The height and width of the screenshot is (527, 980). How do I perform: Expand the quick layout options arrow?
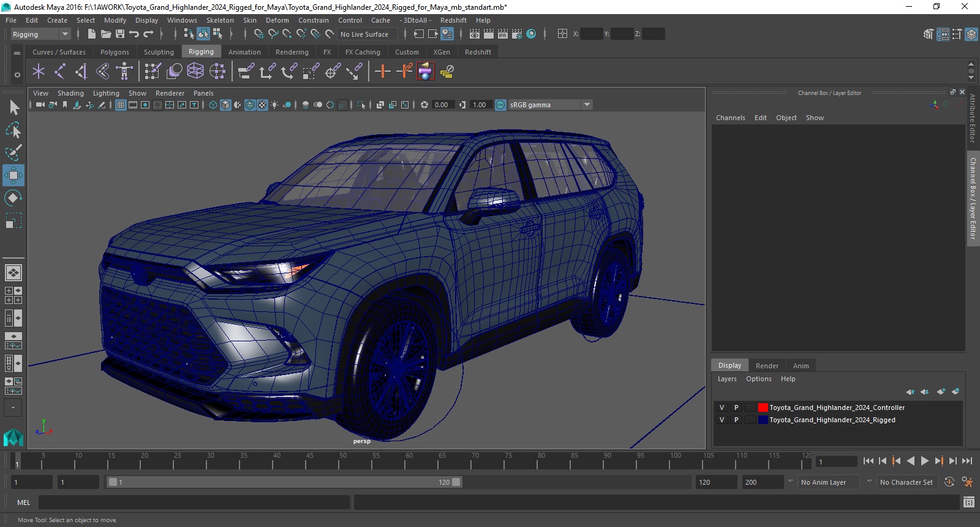coord(13,408)
